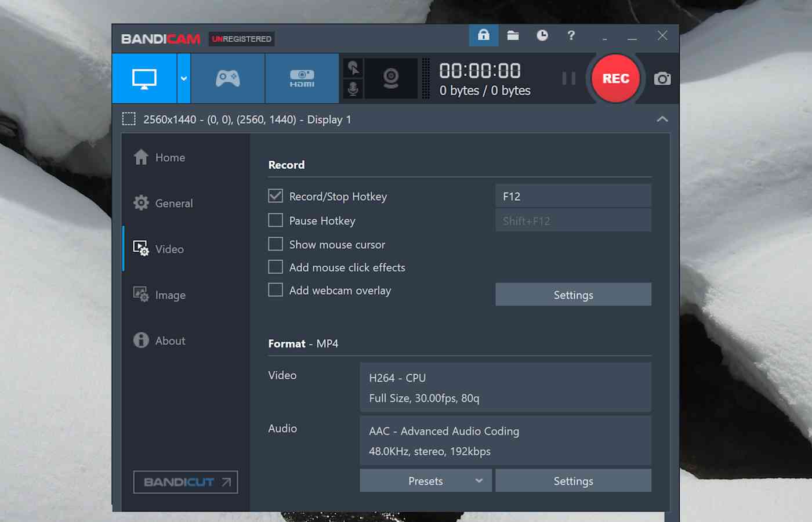Open help question mark icon

(571, 35)
